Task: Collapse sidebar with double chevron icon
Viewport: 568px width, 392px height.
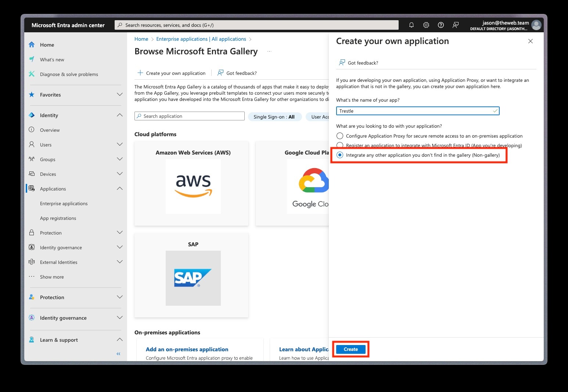Action: (118, 354)
